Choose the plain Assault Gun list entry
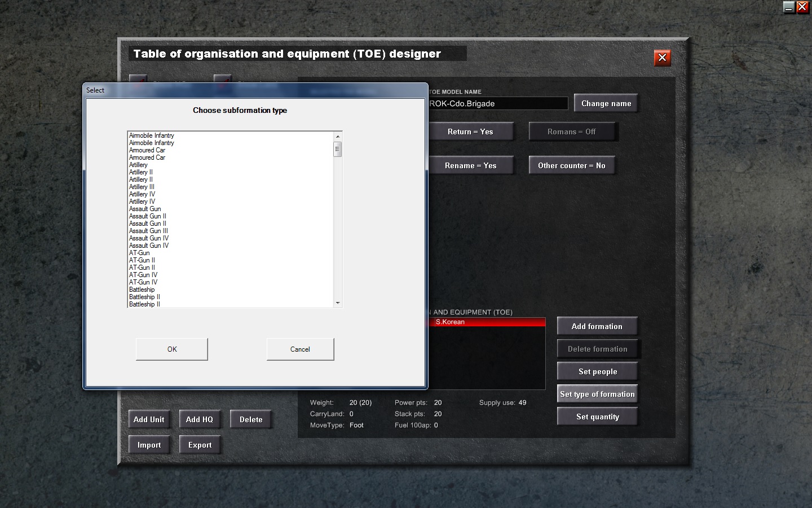 145,209
